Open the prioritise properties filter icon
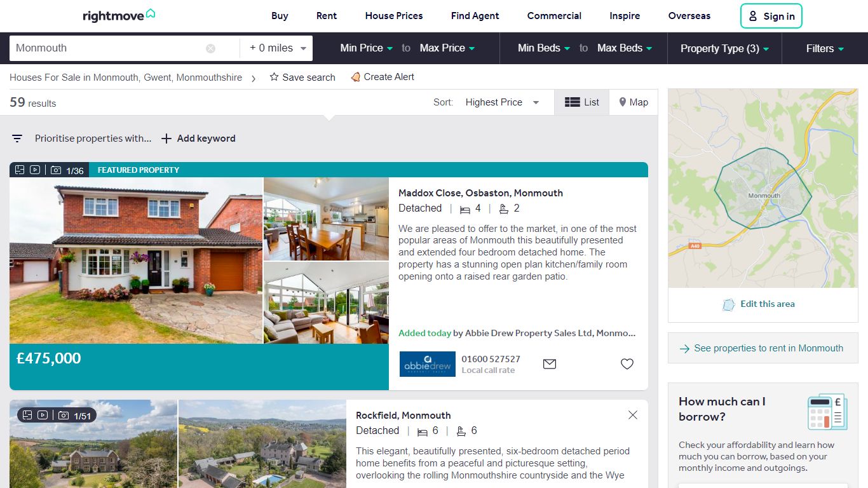 coord(17,139)
